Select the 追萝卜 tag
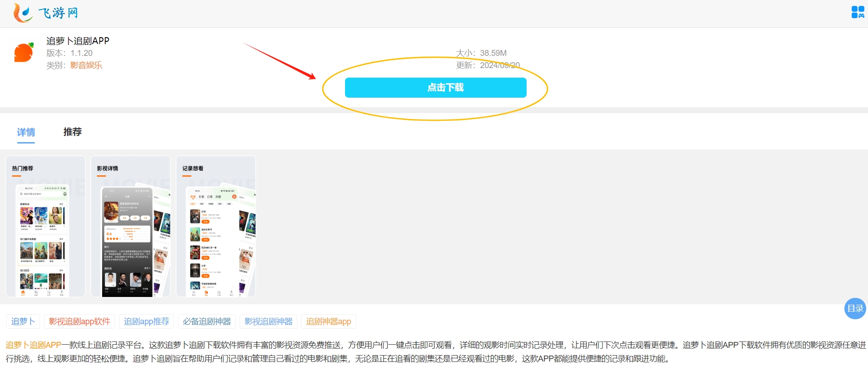The height and width of the screenshot is (366, 868). [x=23, y=321]
